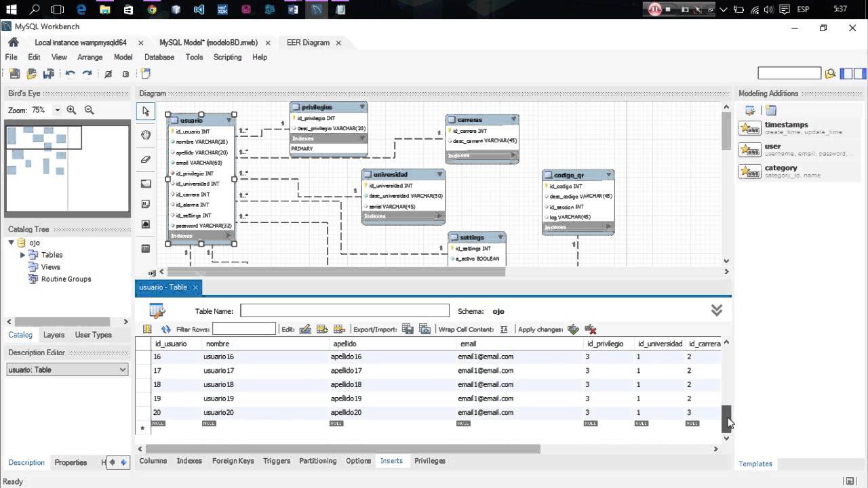The width and height of the screenshot is (868, 488).
Task: Create a new diagram note icon in main toolbar
Action: 145,74
